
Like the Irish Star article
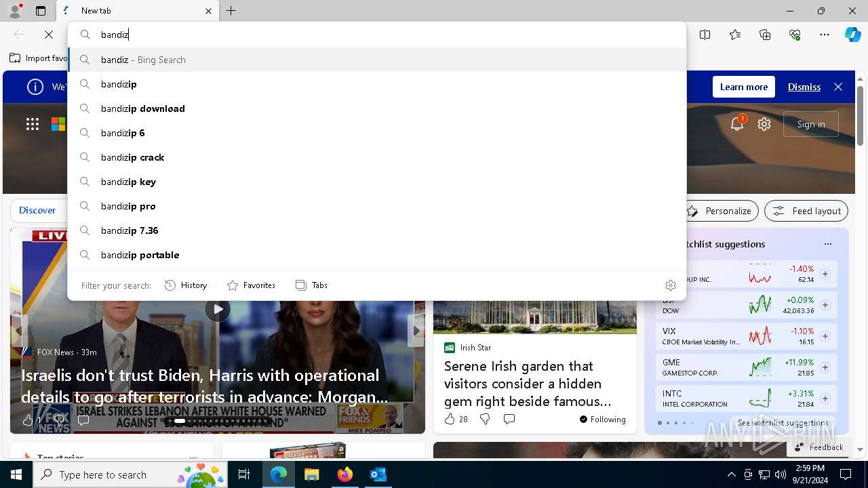[x=450, y=420]
